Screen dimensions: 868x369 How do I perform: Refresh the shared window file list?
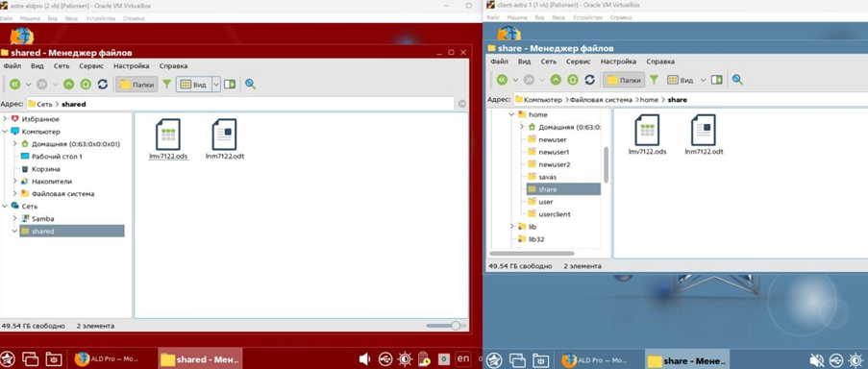[x=103, y=85]
